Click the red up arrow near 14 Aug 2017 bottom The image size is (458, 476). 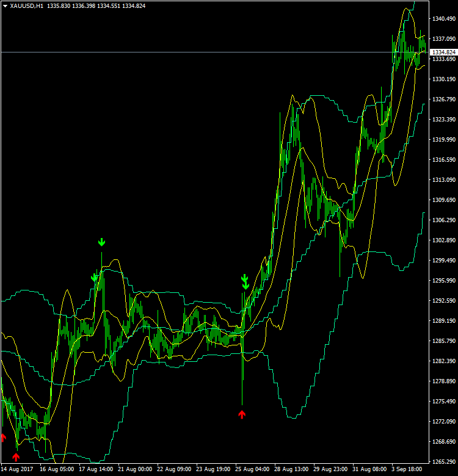(x=16, y=457)
